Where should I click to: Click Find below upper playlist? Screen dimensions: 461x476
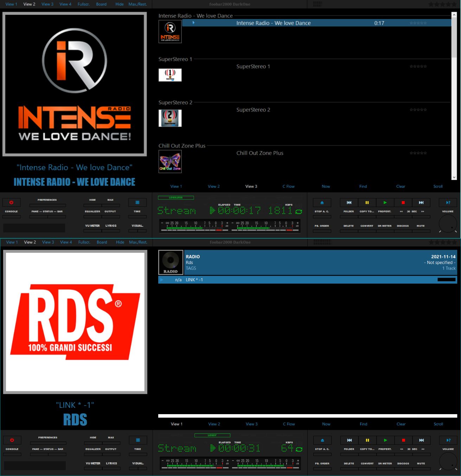363,186
